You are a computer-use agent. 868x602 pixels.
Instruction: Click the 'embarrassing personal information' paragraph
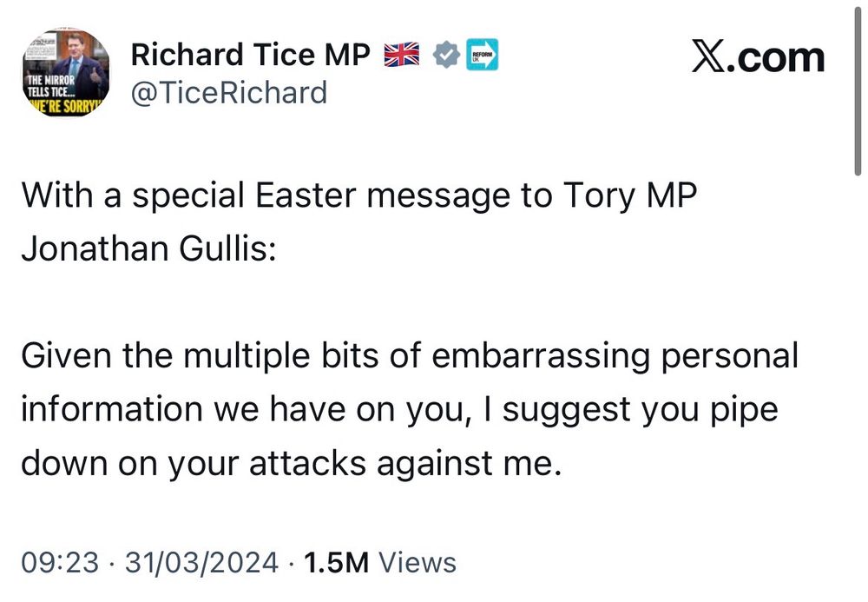pos(409,356)
